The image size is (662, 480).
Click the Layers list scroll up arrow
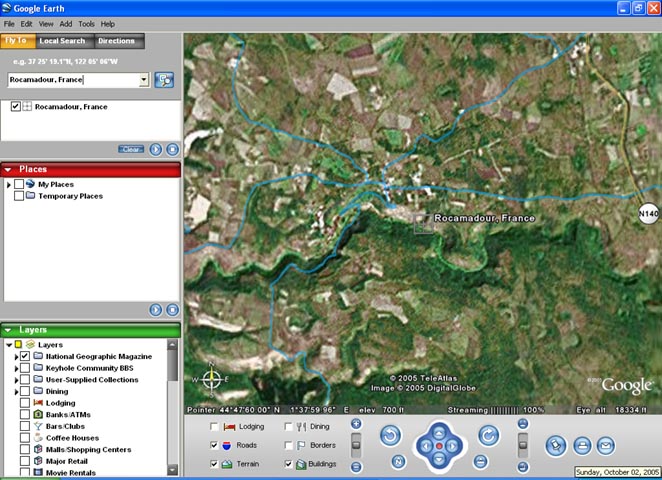172,344
